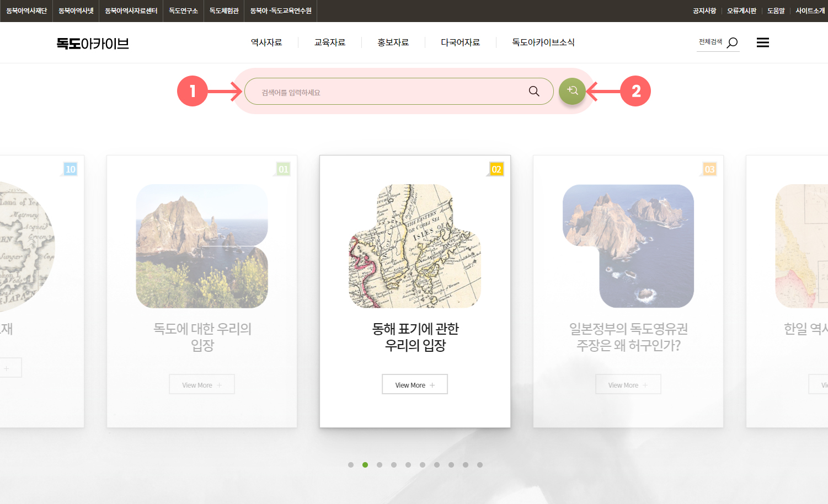Open the 역사자료 menu
This screenshot has width=828, height=504.
pos(266,42)
